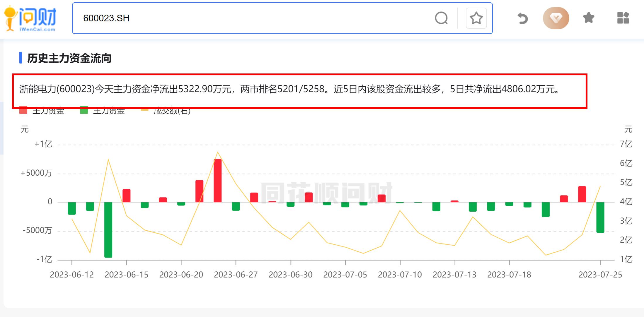
Task: Click the 浙能电力 fund flow summary text
Action: point(290,89)
